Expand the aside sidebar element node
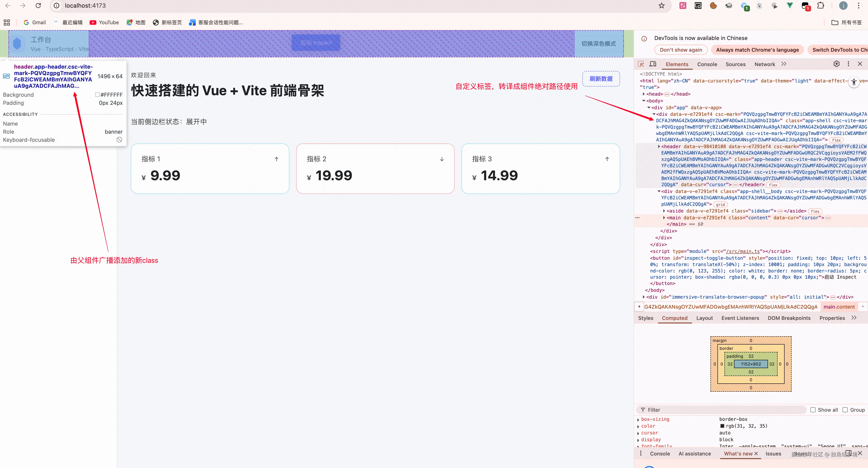868x468 pixels. click(x=664, y=211)
